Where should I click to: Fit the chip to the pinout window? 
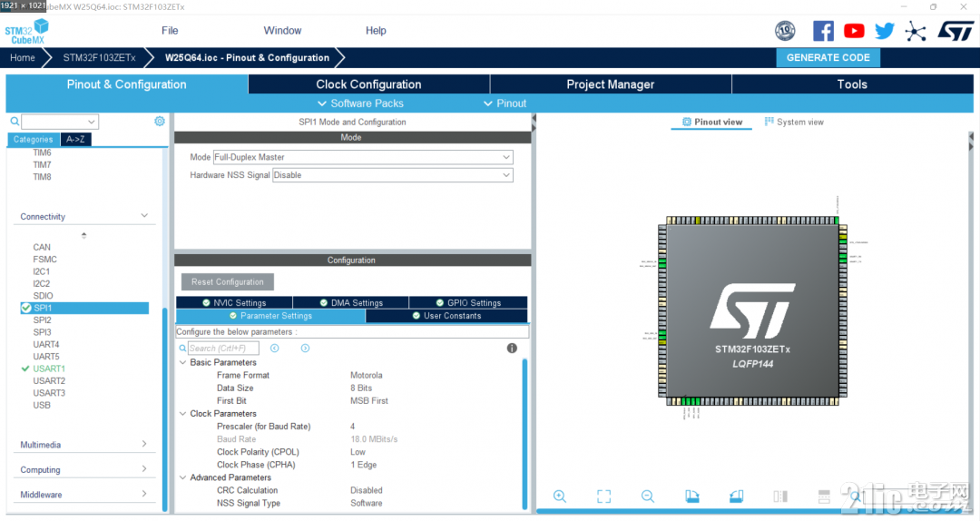coord(603,496)
